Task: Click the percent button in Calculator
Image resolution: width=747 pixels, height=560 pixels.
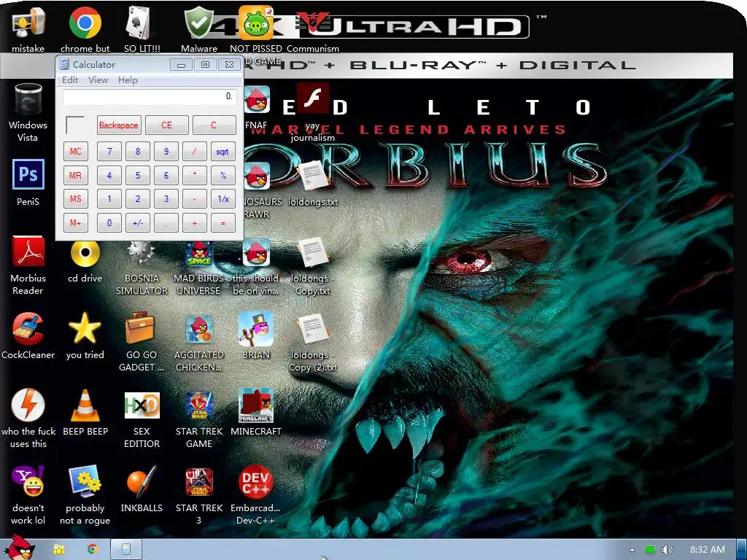Action: pos(223,175)
